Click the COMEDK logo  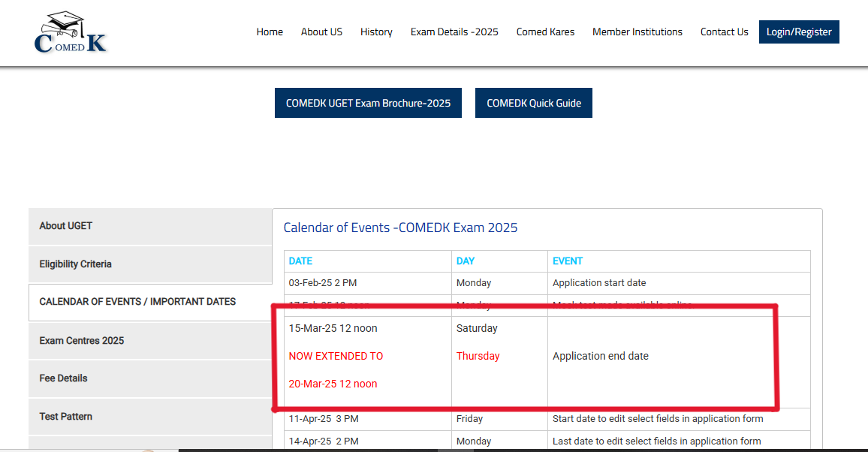[x=71, y=33]
